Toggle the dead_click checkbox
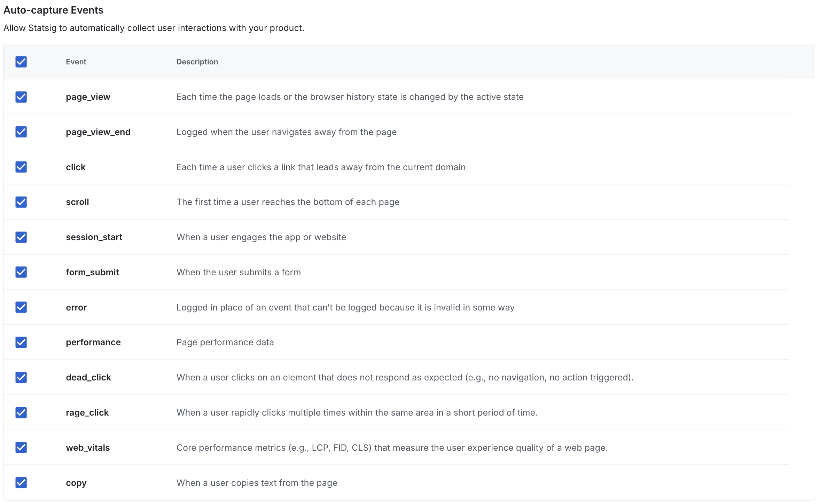This screenshot has width=819, height=504. 21,377
